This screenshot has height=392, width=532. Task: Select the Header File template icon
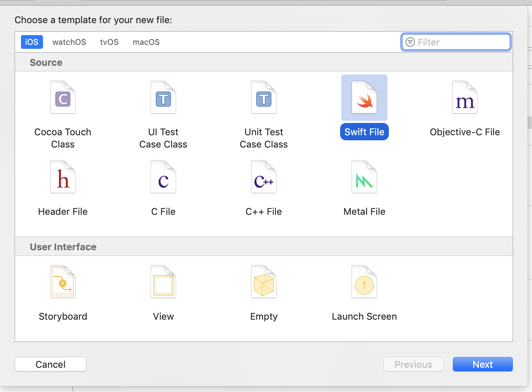coord(63,177)
